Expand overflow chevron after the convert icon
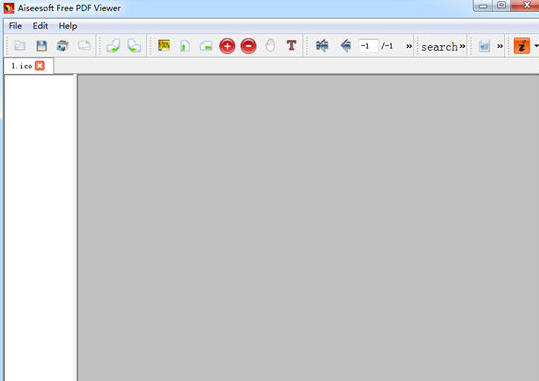This screenshot has height=381, width=539. click(500, 46)
